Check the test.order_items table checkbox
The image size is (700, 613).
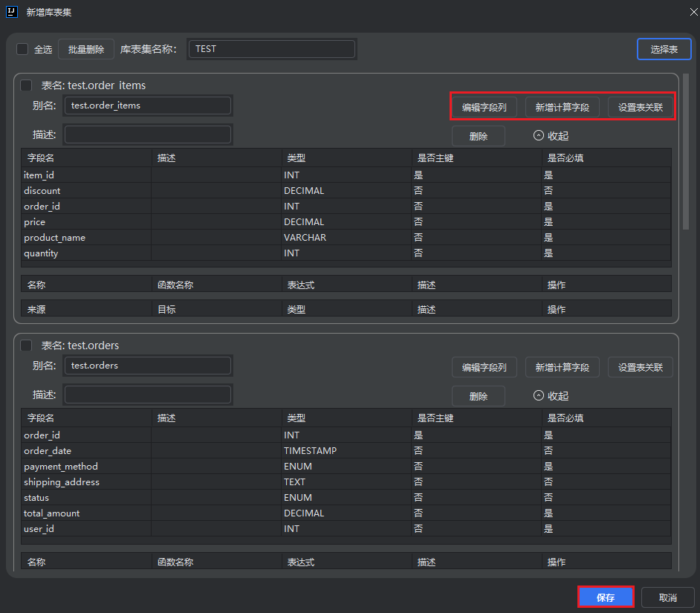click(26, 85)
